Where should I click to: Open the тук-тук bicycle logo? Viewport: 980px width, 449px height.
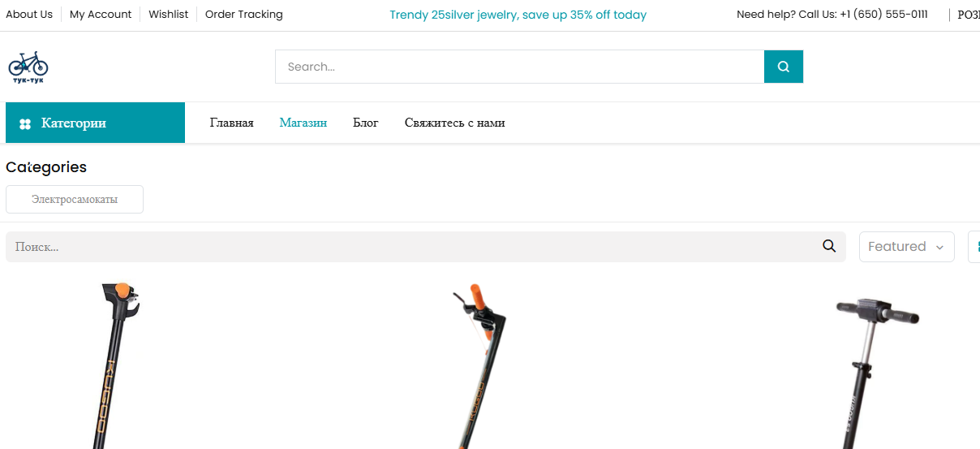(28, 67)
